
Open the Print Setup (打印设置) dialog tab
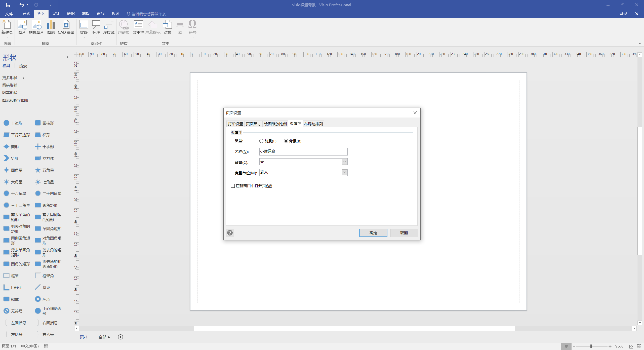(235, 124)
